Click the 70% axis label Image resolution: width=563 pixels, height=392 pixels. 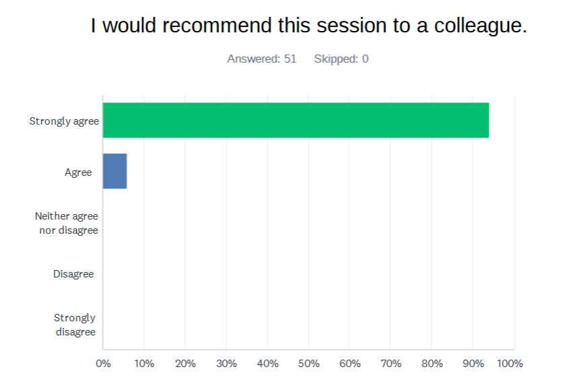coord(391,364)
